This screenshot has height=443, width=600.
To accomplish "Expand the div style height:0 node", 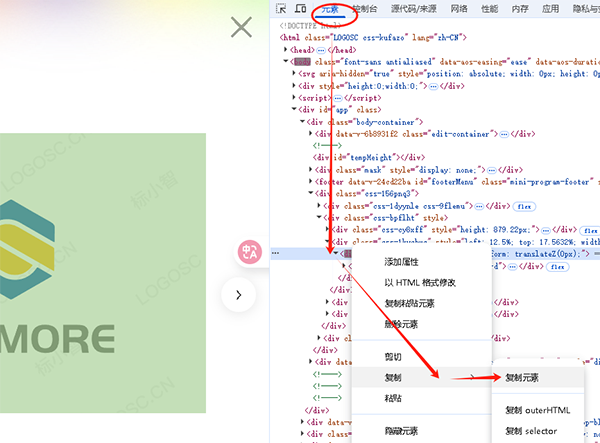I will click(294, 86).
